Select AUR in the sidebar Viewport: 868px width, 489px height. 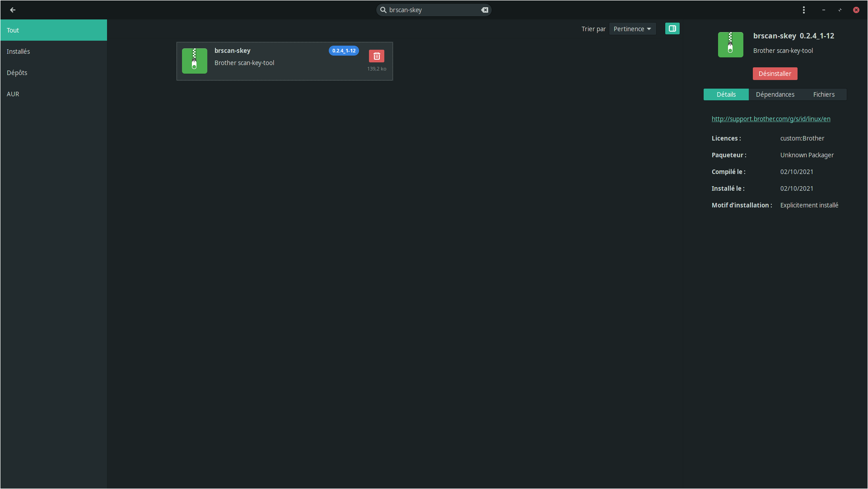click(x=13, y=94)
